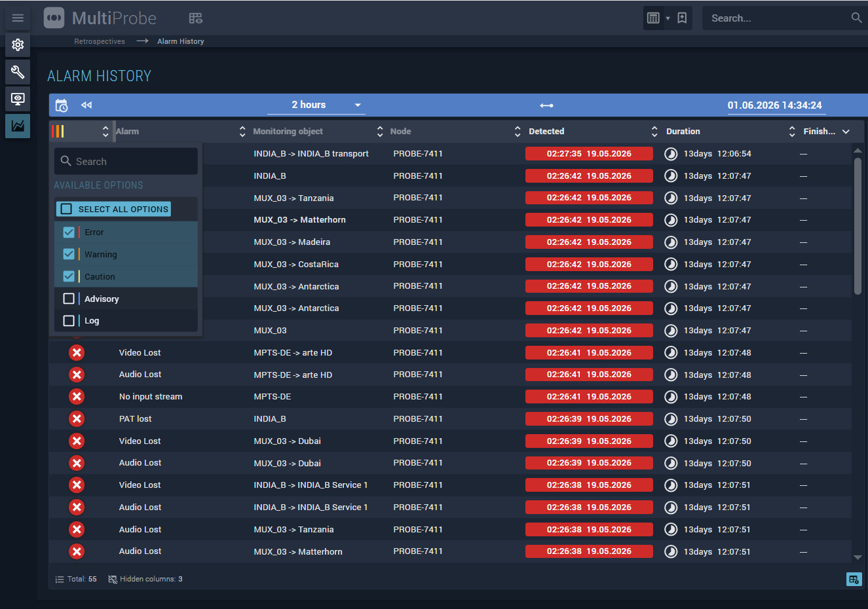Click the No input stream alarm text
Screen dimensions: 868x609
pos(151,397)
